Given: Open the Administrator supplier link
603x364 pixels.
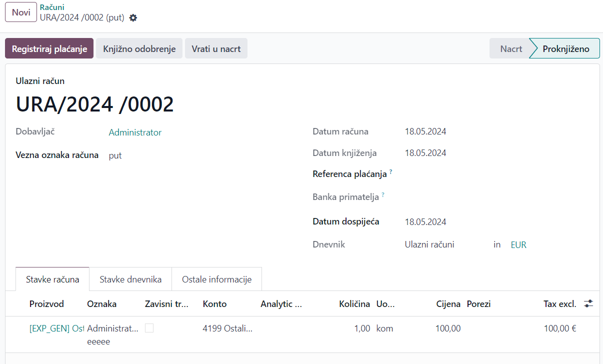Looking at the screenshot, I should click(135, 132).
